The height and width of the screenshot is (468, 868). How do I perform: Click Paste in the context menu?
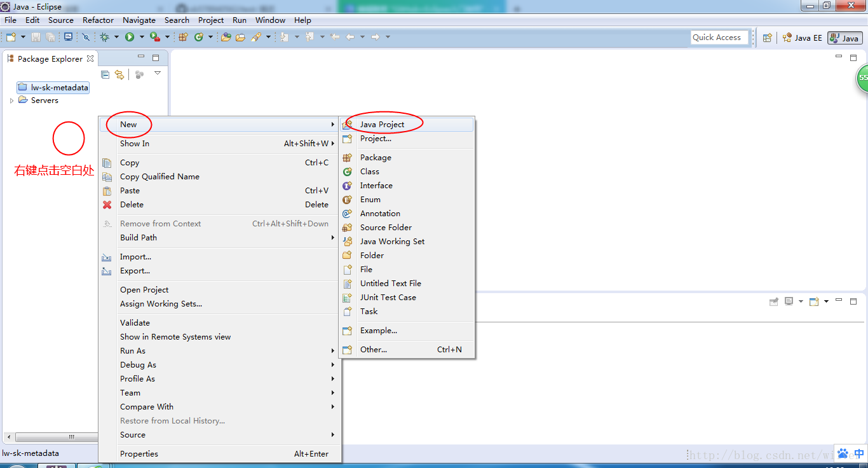point(219,191)
